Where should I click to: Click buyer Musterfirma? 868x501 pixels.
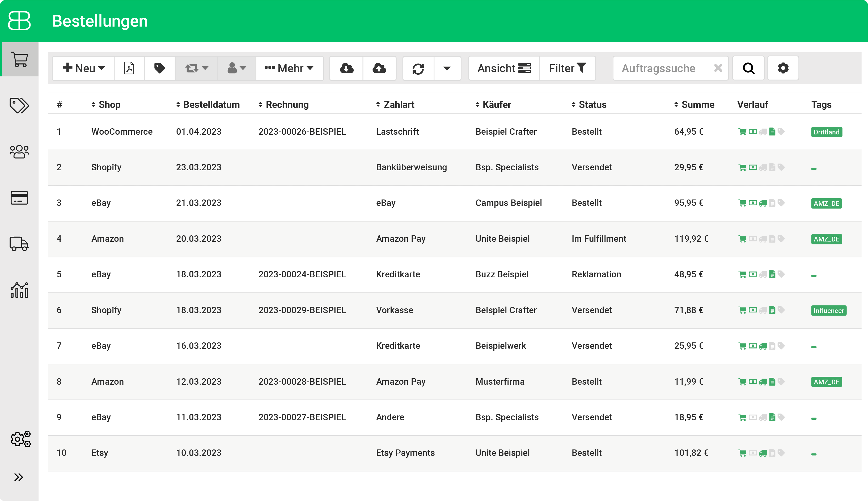click(x=500, y=382)
